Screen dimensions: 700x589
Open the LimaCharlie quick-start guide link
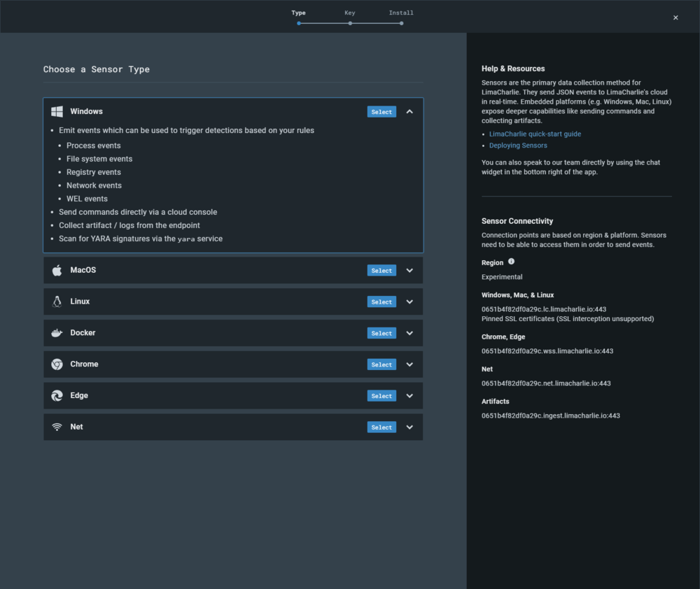coord(535,134)
